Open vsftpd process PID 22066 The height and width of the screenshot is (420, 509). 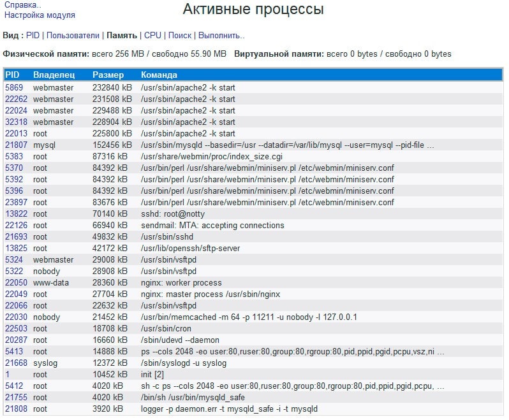click(x=16, y=305)
